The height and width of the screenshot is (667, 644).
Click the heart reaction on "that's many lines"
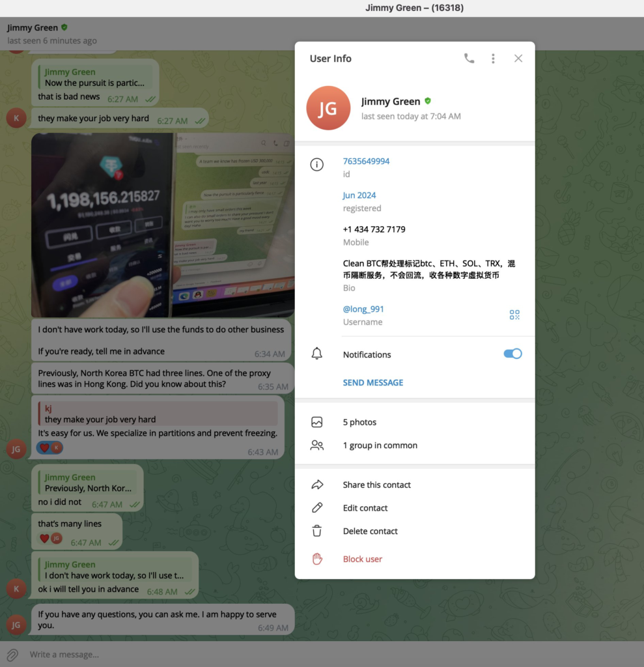coord(44,538)
